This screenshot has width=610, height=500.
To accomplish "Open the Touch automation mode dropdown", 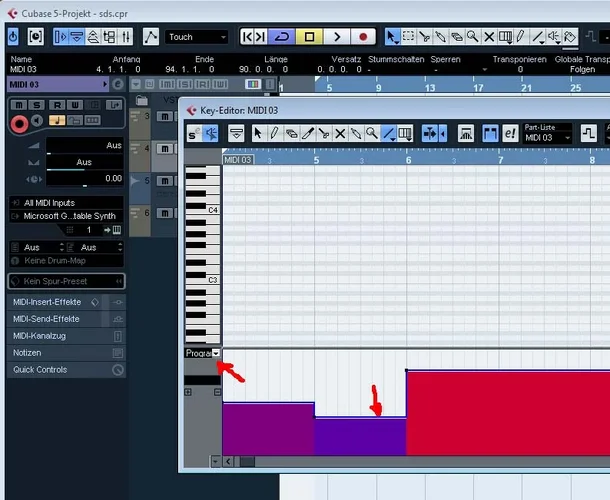I will click(197, 37).
